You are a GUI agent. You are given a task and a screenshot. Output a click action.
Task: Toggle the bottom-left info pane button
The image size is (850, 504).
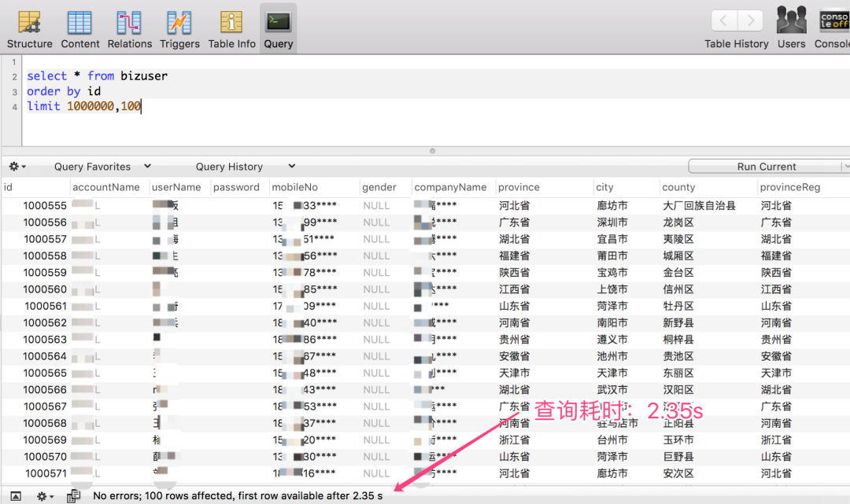(16, 496)
